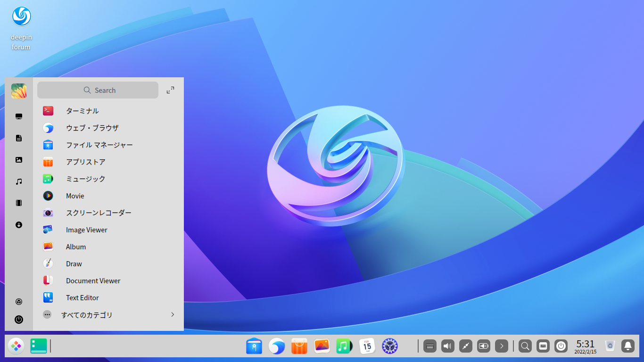The height and width of the screenshot is (362, 644).
Task: Click the launcher button on the dock
Action: coord(16,346)
